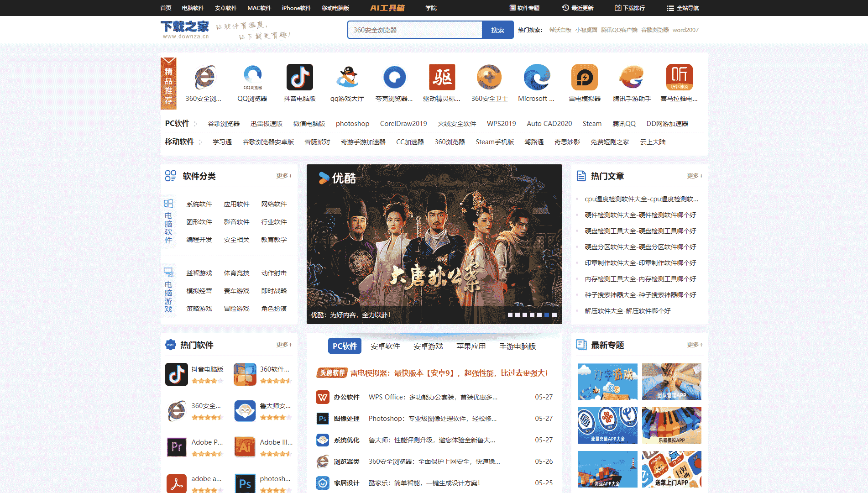
Task: Open the 流量充值APP大全 thumbnail
Action: click(x=608, y=425)
